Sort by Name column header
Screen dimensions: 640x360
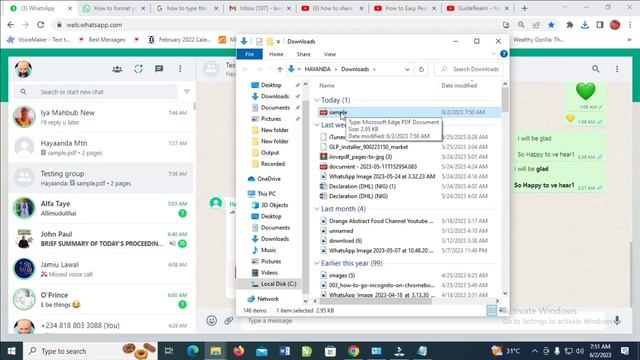pyautogui.click(x=327, y=85)
